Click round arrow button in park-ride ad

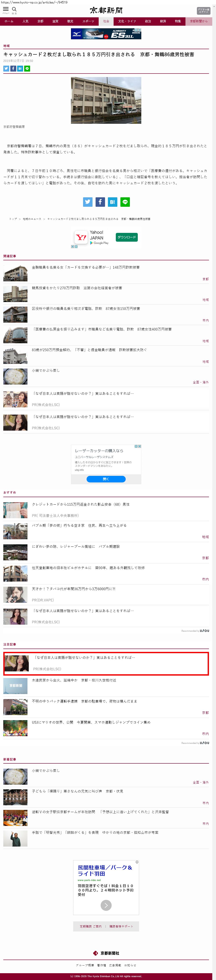coord(106,905)
